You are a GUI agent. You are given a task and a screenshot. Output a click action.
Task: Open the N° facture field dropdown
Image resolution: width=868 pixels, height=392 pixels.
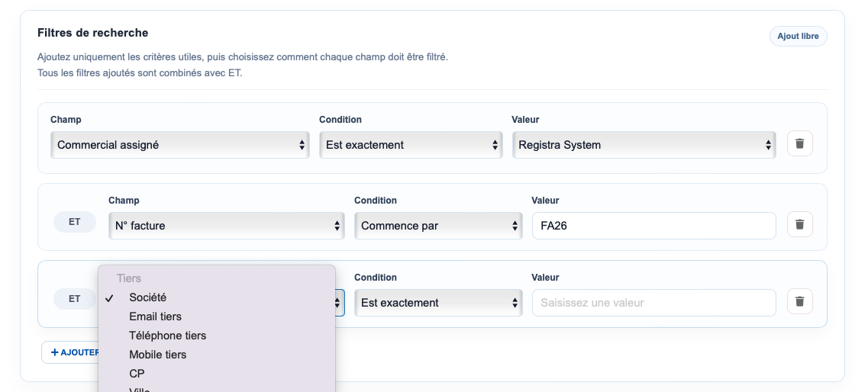[x=227, y=226]
